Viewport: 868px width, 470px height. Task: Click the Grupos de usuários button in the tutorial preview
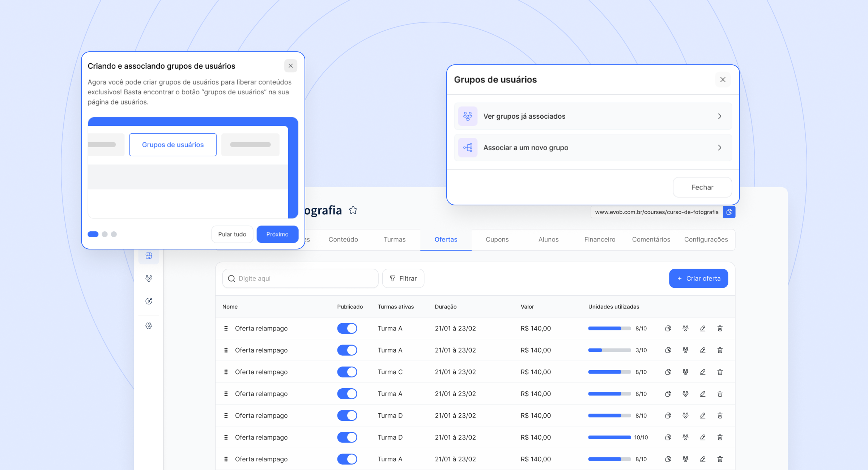(173, 145)
